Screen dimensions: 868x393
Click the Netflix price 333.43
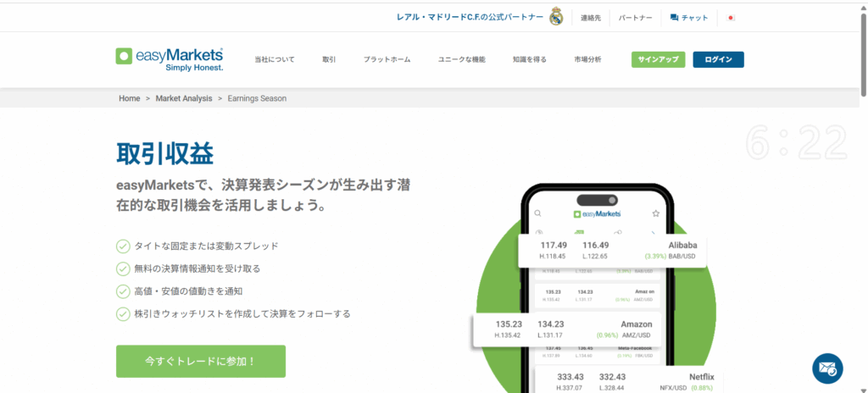570,377
